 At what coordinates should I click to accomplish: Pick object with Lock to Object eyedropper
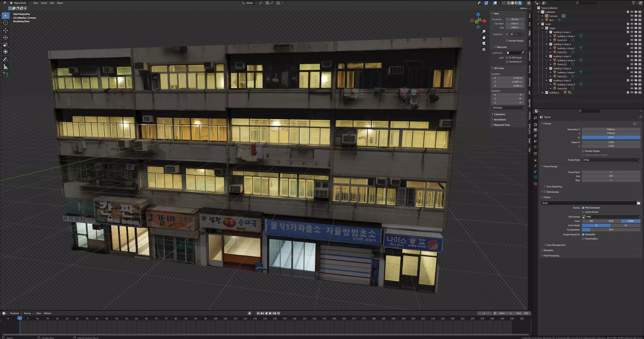(522, 53)
